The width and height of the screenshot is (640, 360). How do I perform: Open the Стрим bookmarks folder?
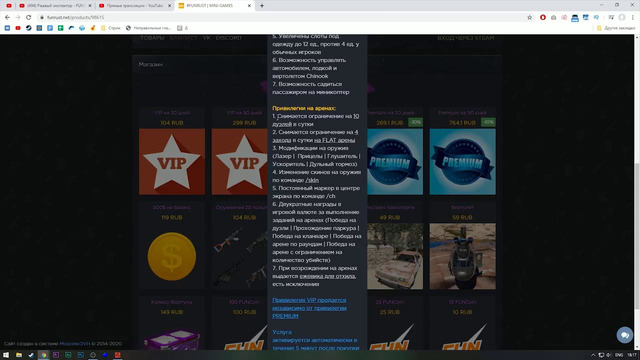click(x=111, y=28)
